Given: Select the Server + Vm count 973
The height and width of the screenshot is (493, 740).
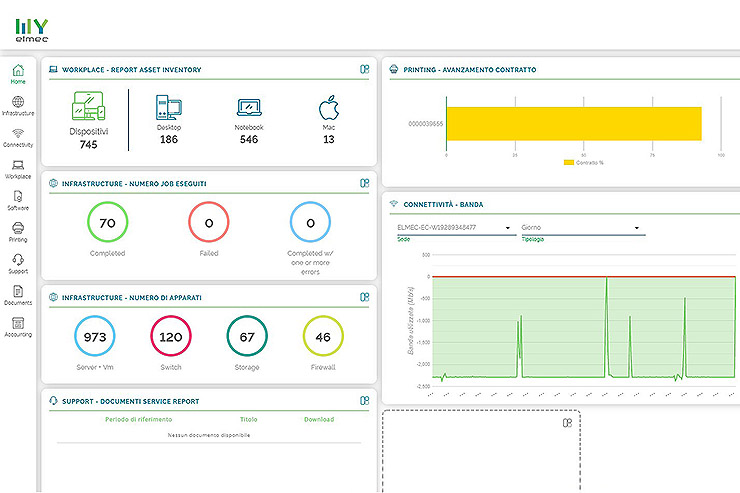Looking at the screenshot, I should point(96,337).
